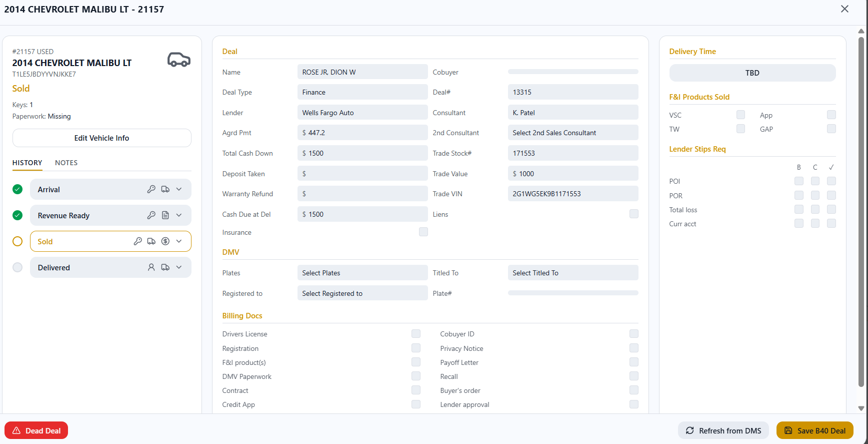Click the key icon in Arrival row
This screenshot has width=868, height=444.
pos(151,189)
